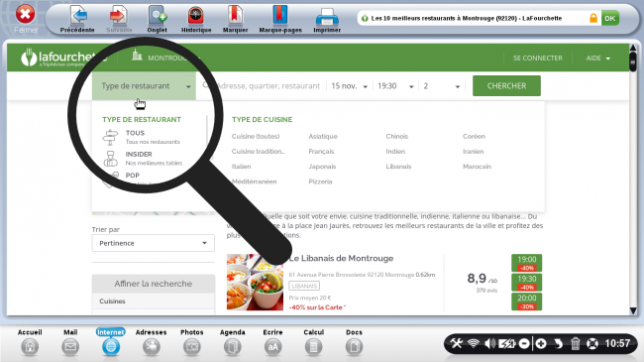The width and height of the screenshot is (644, 362).
Task: Choose Coréen cuisine
Action: pos(474,136)
